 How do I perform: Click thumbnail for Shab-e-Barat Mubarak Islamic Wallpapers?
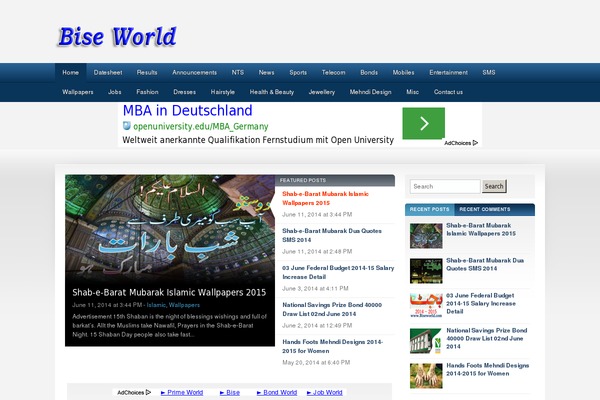pyautogui.click(x=426, y=236)
